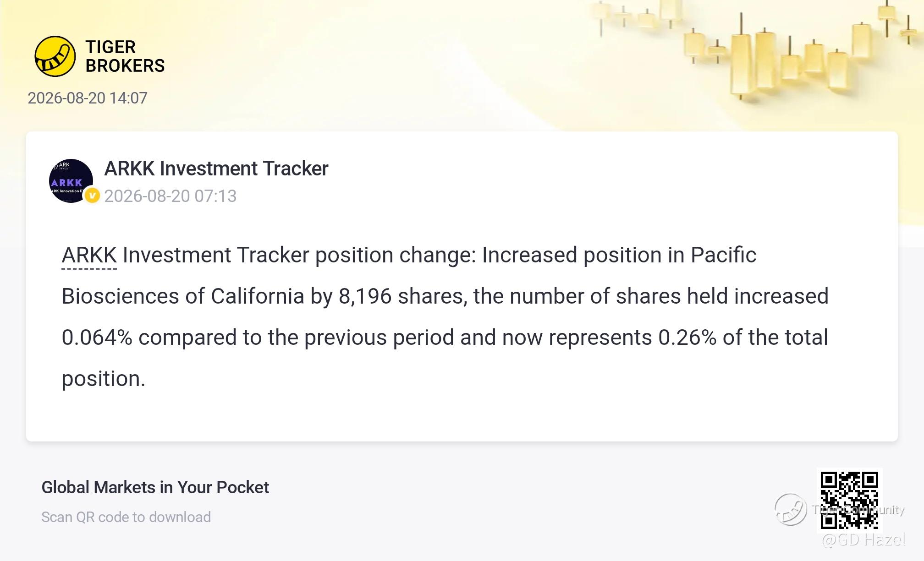The image size is (924, 561).
Task: Click the QR code image
Action: (x=849, y=500)
